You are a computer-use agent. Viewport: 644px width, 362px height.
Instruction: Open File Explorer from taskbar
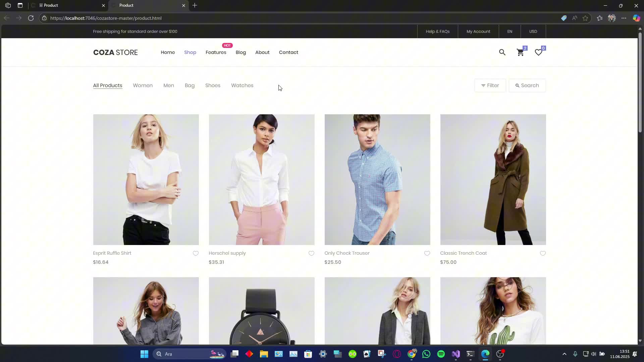264,354
